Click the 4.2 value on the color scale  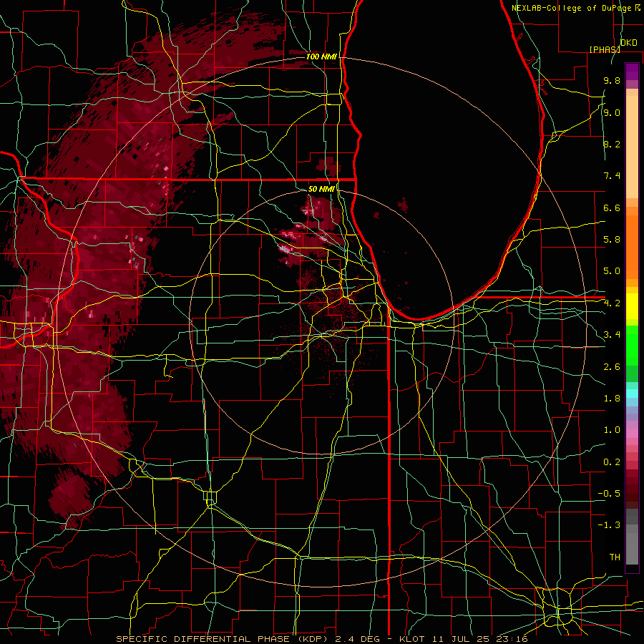(612, 303)
